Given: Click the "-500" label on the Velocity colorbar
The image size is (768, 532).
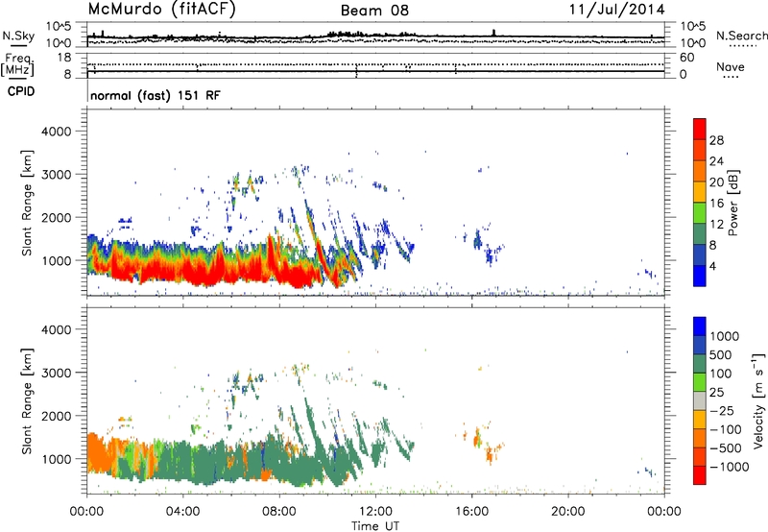Looking at the screenshot, I should pyautogui.click(x=726, y=448).
